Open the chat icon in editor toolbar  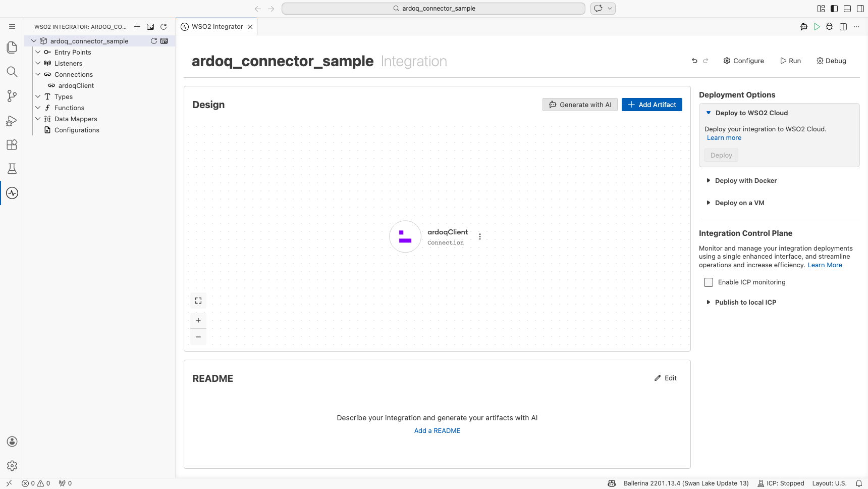(804, 27)
